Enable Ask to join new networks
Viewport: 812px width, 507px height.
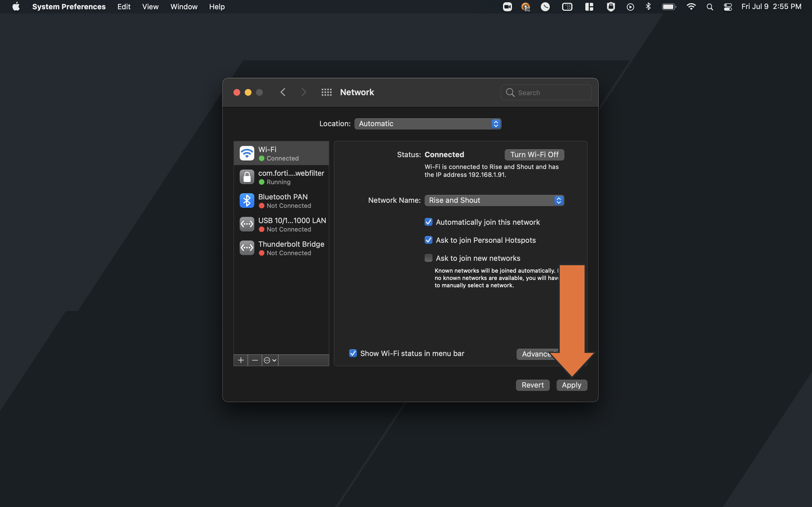(429, 258)
